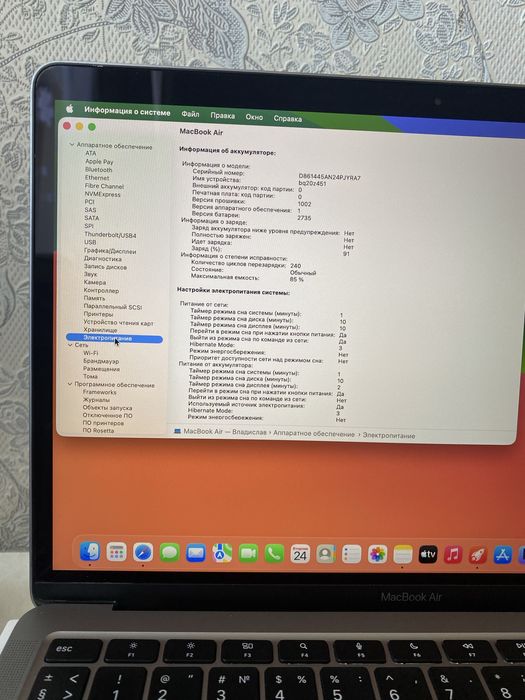525x700 pixels.
Task: Open the Photos app in dock
Action: coord(378,555)
